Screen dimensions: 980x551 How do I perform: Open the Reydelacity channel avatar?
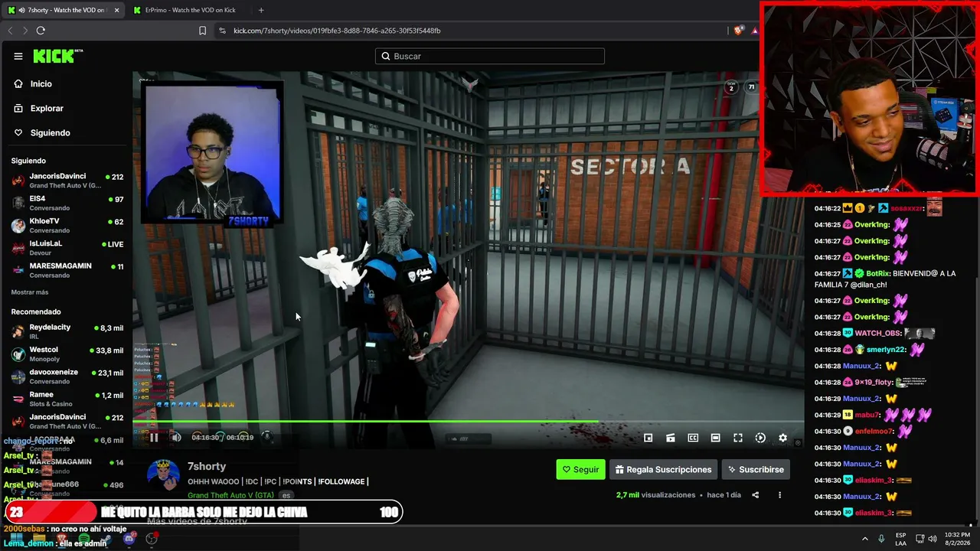tap(18, 331)
